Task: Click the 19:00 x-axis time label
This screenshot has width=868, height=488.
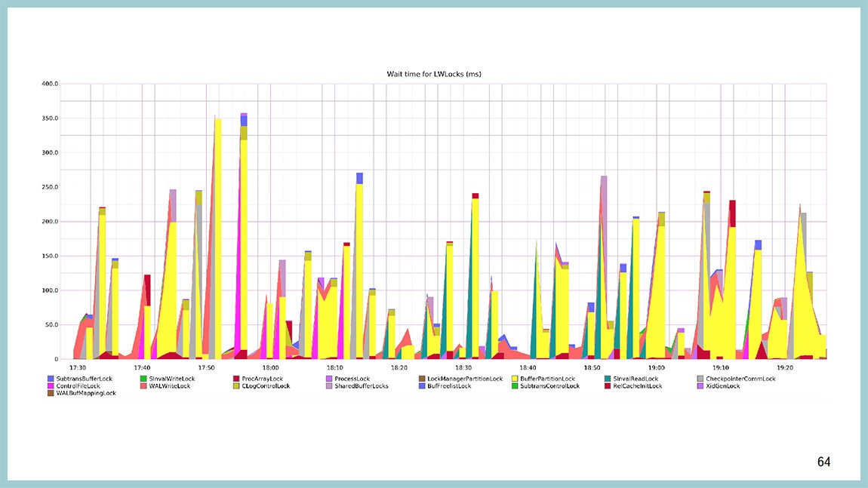Action: point(657,367)
